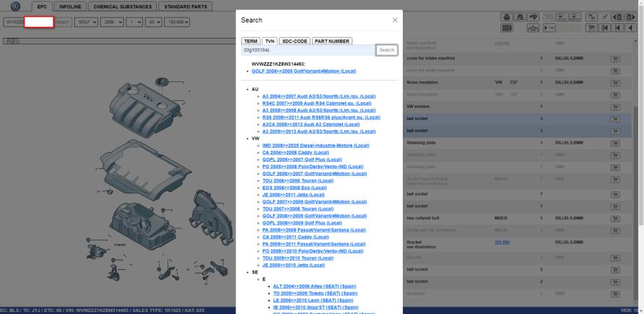The height and width of the screenshot is (314, 644).
Task: Add VW emblem to cart
Action: click(x=615, y=107)
